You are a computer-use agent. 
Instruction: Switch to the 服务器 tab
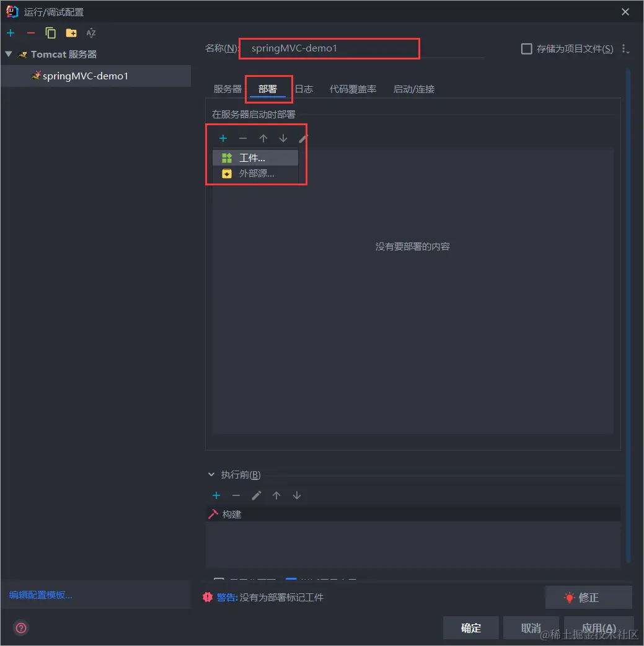(x=227, y=89)
